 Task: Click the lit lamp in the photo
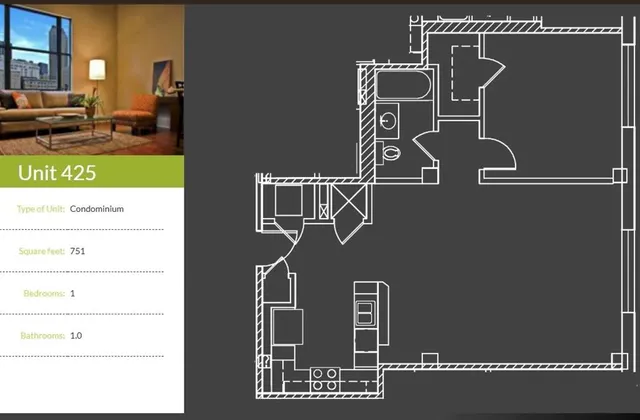97,69
